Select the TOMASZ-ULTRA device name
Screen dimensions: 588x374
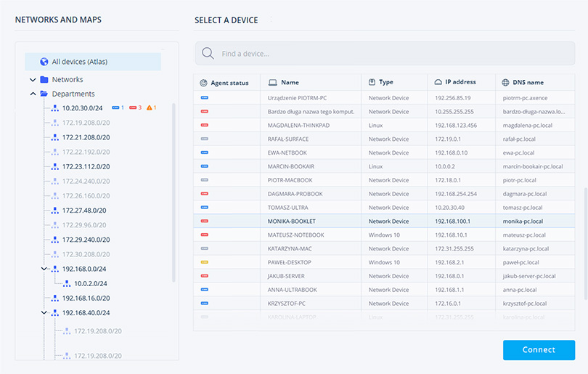coord(287,208)
